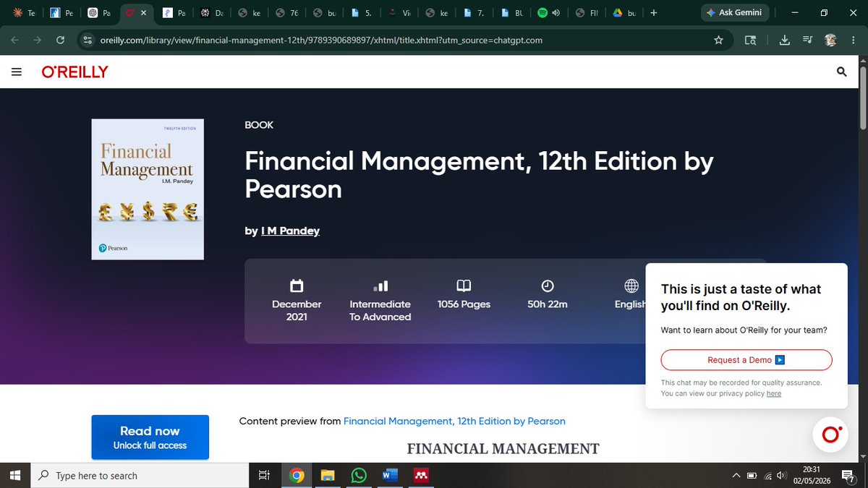Bookmark this page with the star icon
This screenshot has height=488, width=868.
718,40
